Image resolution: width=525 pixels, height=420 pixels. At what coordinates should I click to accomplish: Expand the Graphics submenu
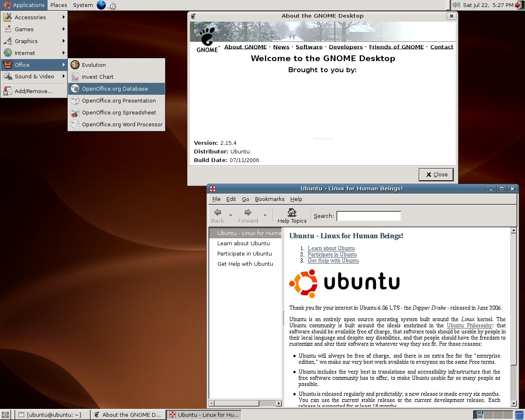34,41
